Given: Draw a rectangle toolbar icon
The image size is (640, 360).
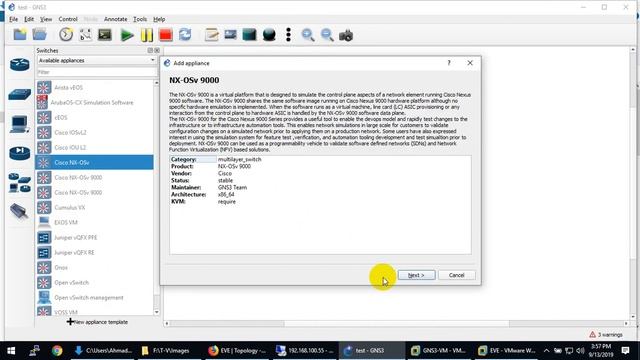Looking at the screenshot, I should [249, 35].
